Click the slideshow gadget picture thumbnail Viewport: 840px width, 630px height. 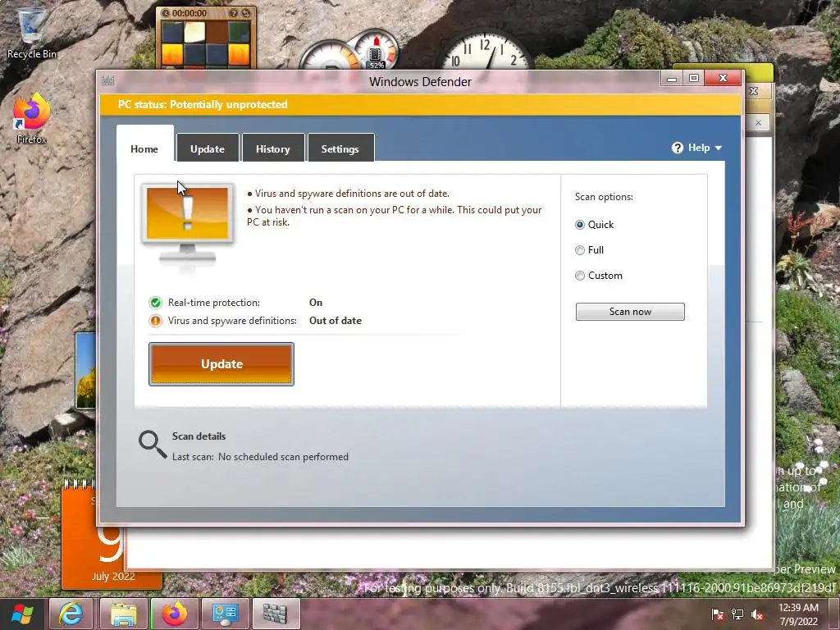pyautogui.click(x=85, y=370)
